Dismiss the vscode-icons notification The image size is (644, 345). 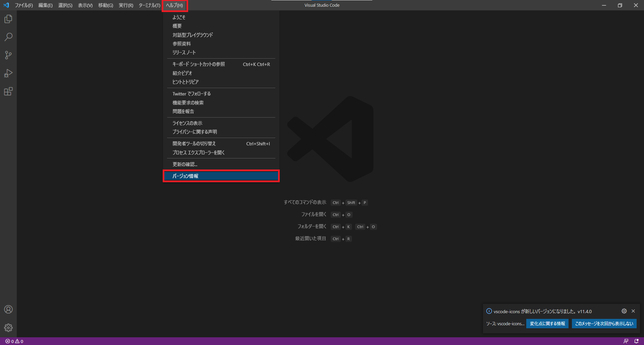click(633, 311)
